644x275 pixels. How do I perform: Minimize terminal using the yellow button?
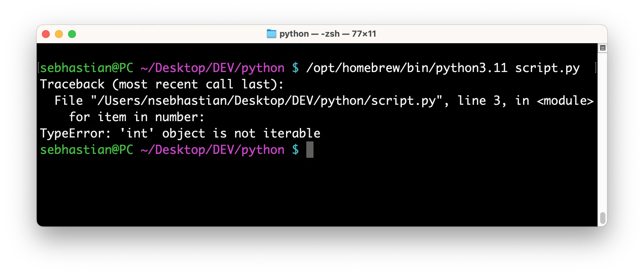point(59,34)
